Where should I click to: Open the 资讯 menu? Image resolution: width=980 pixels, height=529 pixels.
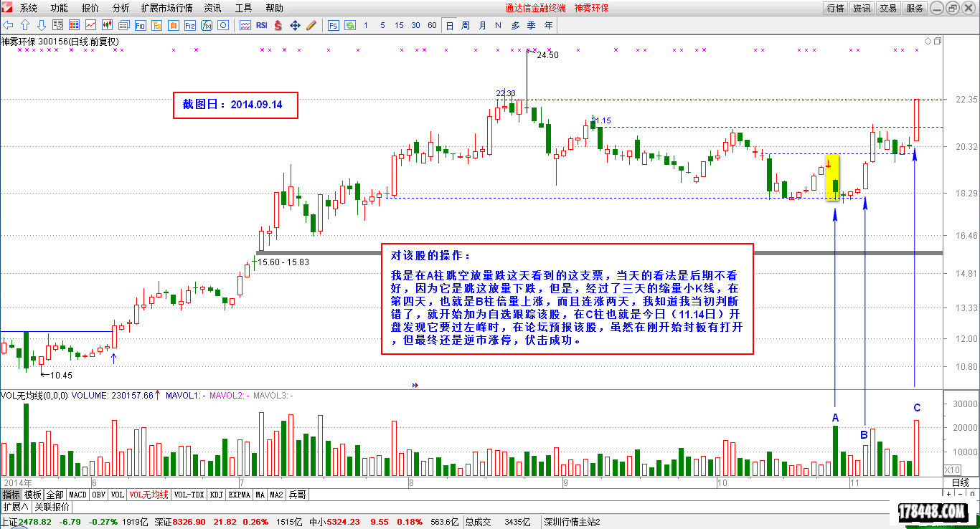(x=212, y=8)
